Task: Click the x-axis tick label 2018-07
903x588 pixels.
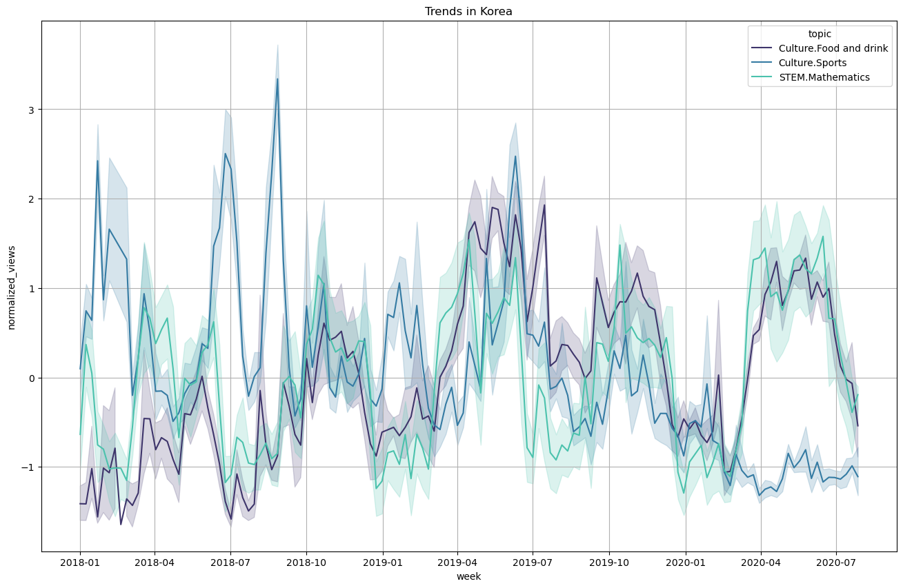Action: [x=230, y=562]
